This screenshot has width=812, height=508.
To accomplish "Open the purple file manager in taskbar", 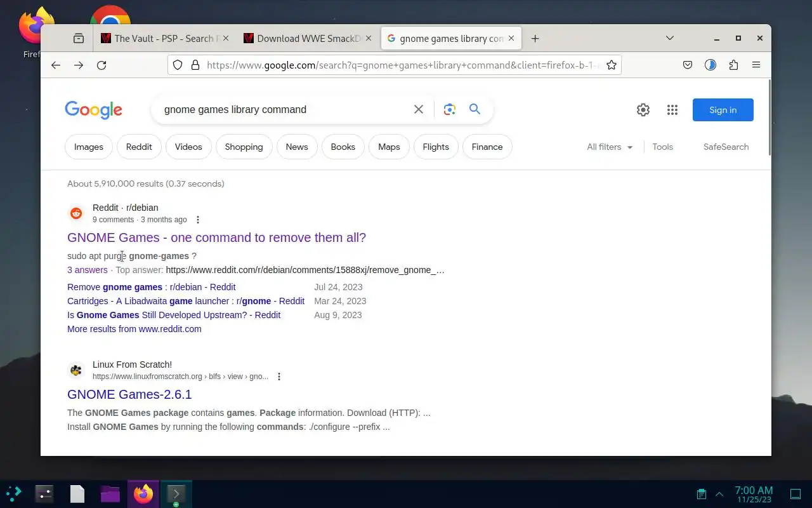I will 110,493.
